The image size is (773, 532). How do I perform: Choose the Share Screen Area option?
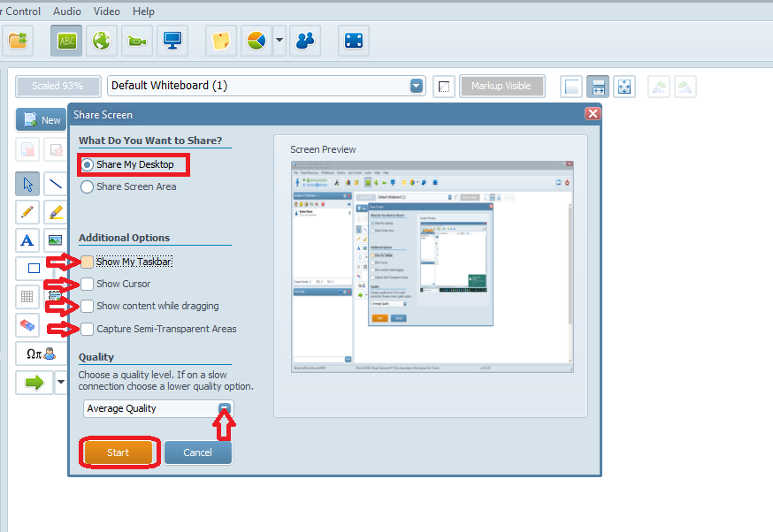coord(87,186)
